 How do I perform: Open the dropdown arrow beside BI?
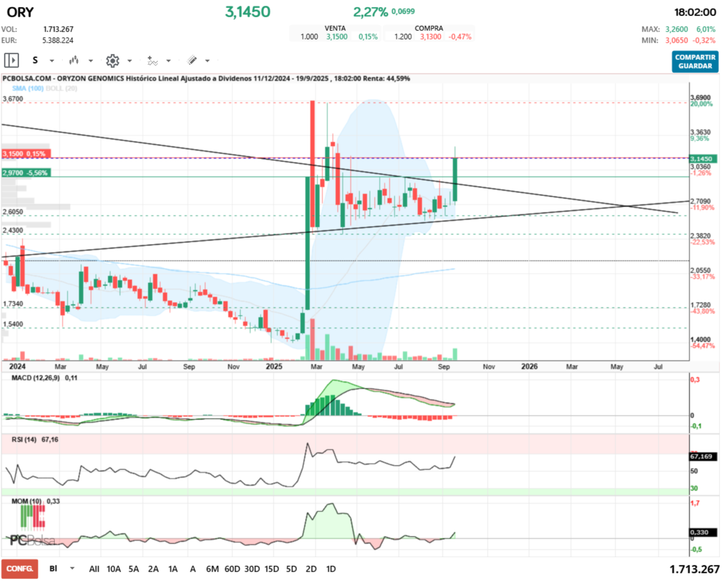(72, 568)
